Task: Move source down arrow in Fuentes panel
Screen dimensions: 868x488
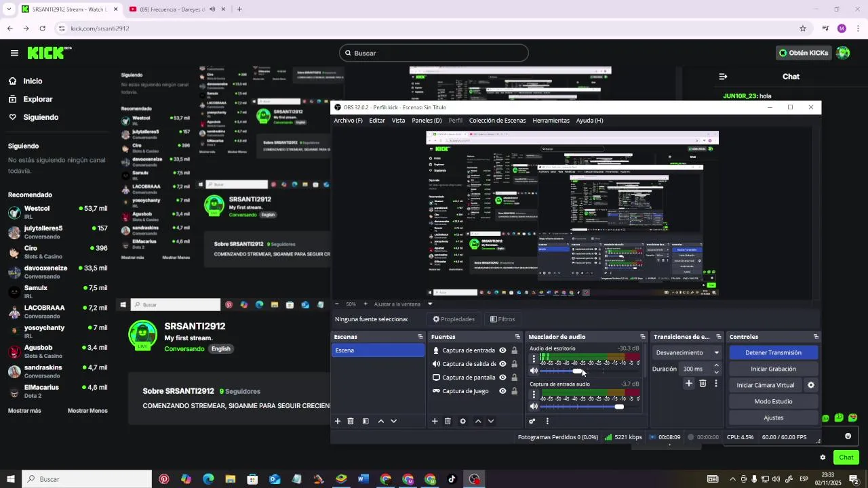Action: point(491,421)
